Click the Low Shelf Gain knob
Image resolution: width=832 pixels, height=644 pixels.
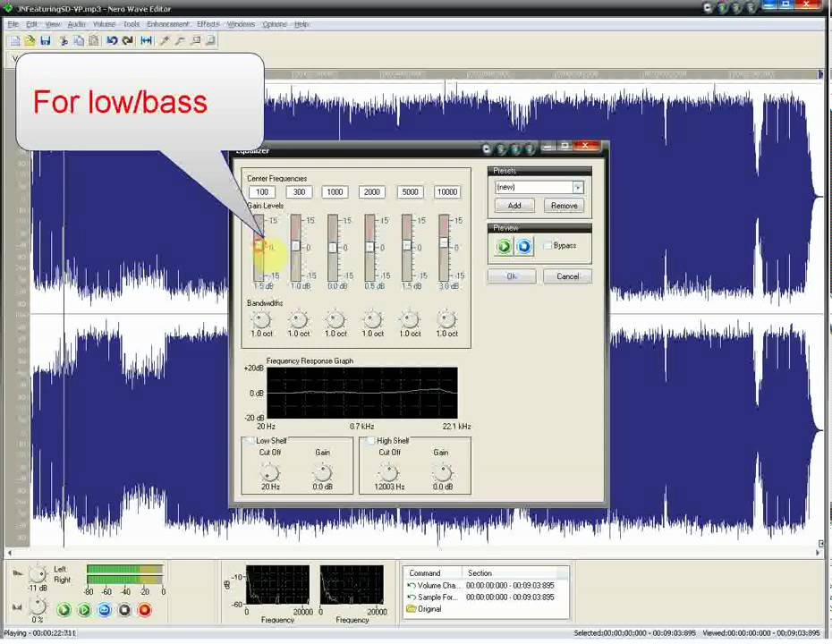[x=322, y=472]
